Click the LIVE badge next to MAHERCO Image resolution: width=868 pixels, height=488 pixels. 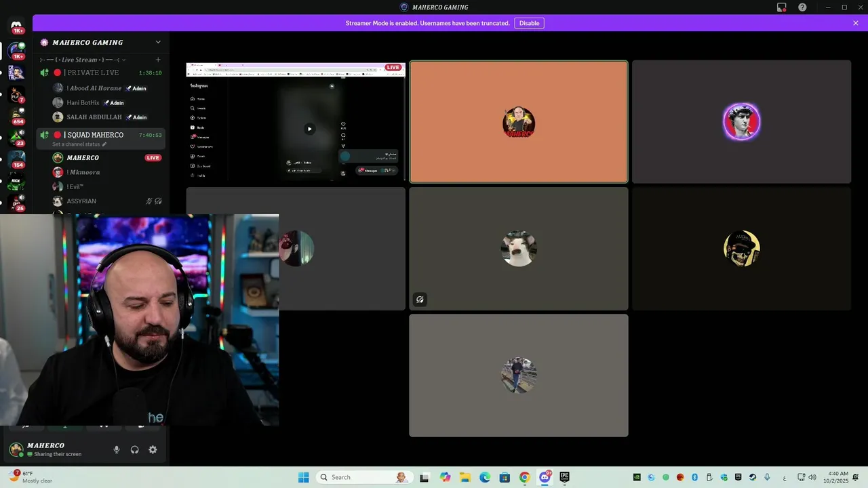pos(153,158)
